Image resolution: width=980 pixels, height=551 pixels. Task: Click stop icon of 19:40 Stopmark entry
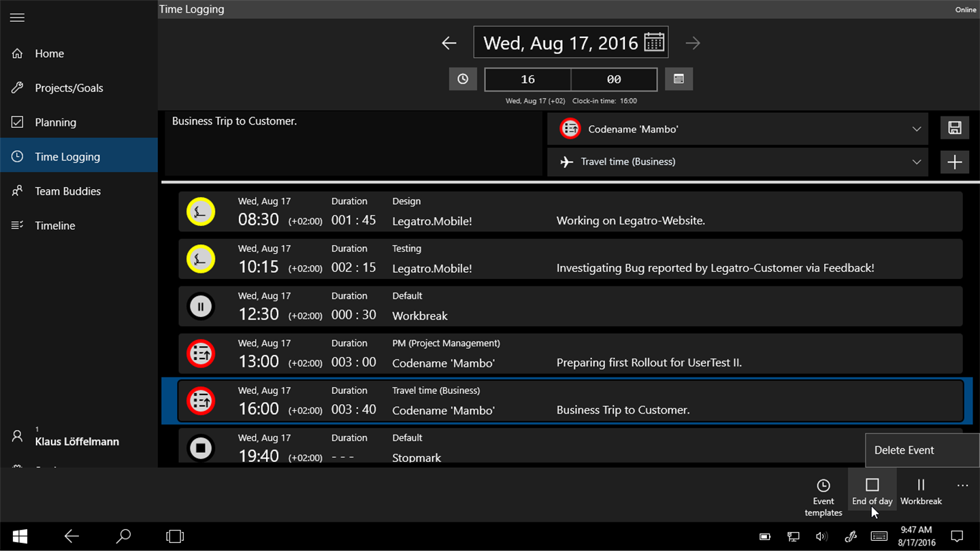(x=201, y=448)
